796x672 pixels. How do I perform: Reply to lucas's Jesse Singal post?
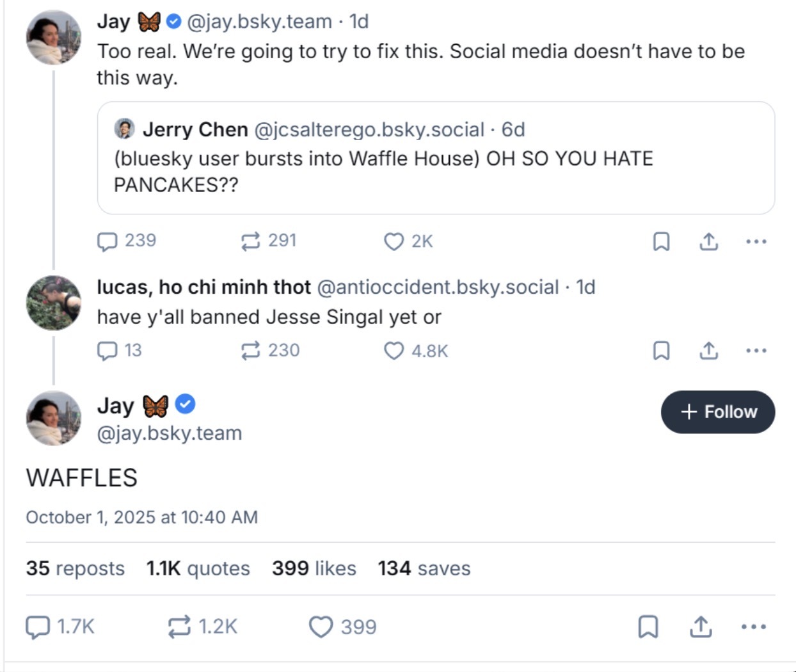pos(107,351)
